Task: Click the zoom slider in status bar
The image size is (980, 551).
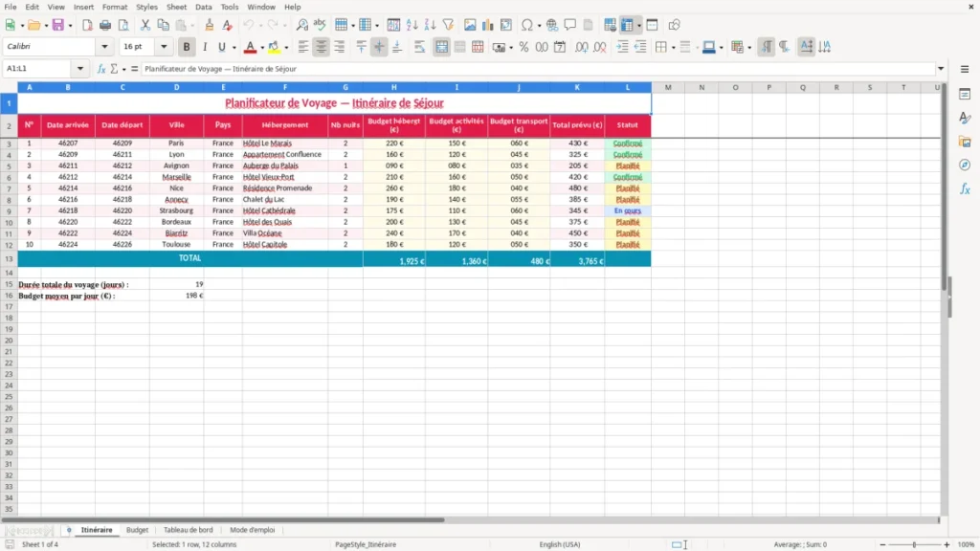Action: coord(914,544)
